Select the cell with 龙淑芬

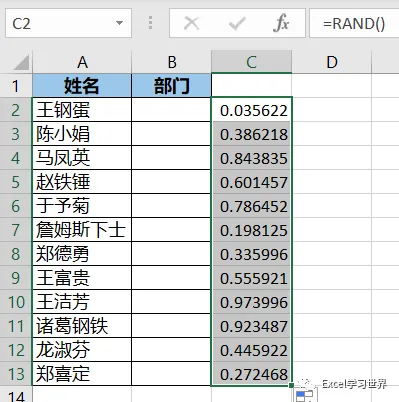[82, 350]
